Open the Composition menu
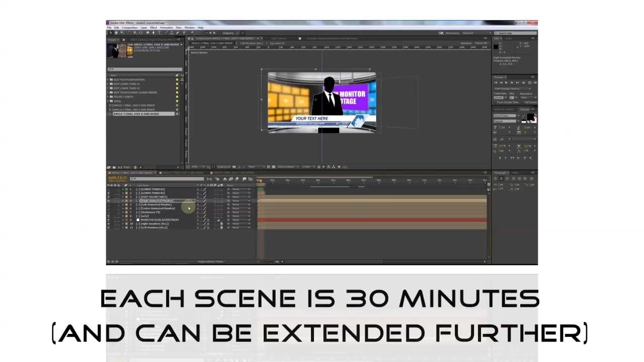 tap(130, 27)
